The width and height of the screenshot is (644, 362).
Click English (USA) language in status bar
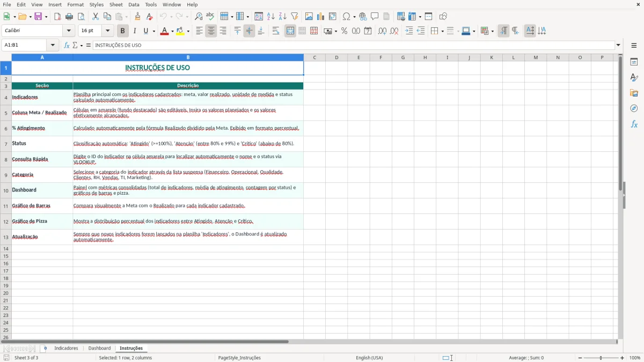[369, 358]
